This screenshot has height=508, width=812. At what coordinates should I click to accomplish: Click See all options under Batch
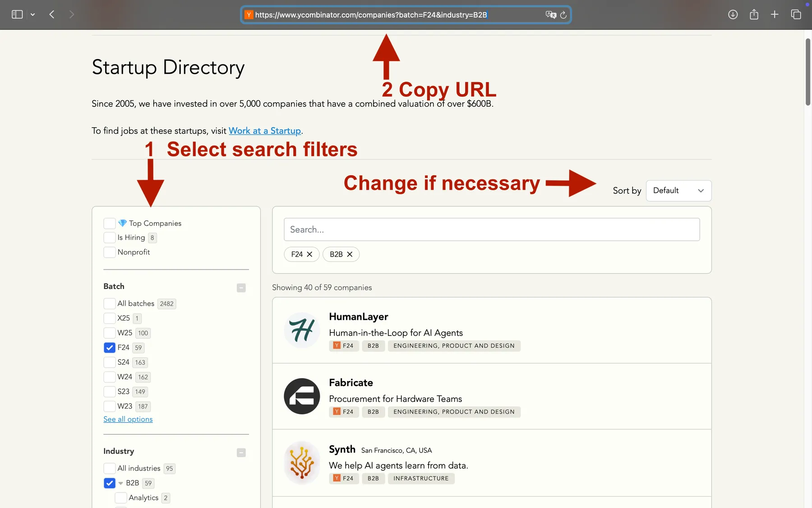(128, 419)
